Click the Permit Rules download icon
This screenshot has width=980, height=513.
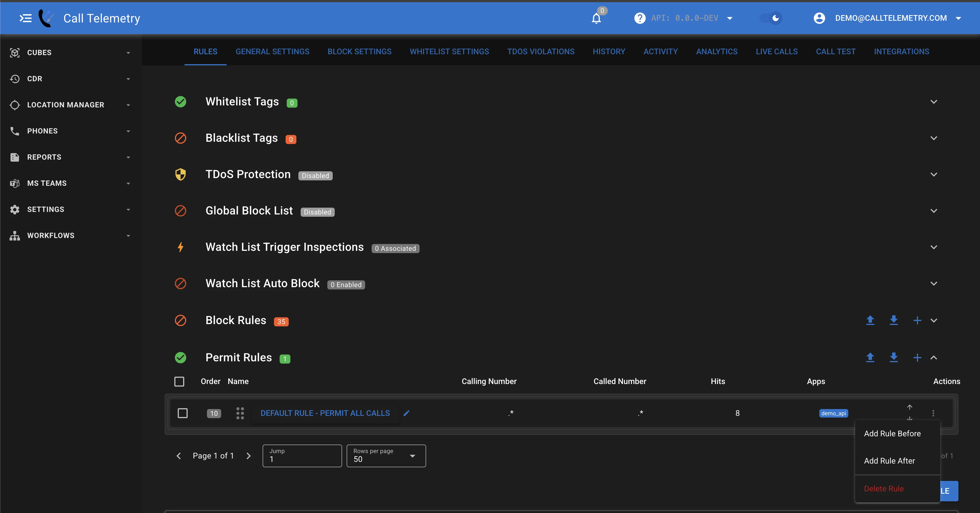click(894, 357)
